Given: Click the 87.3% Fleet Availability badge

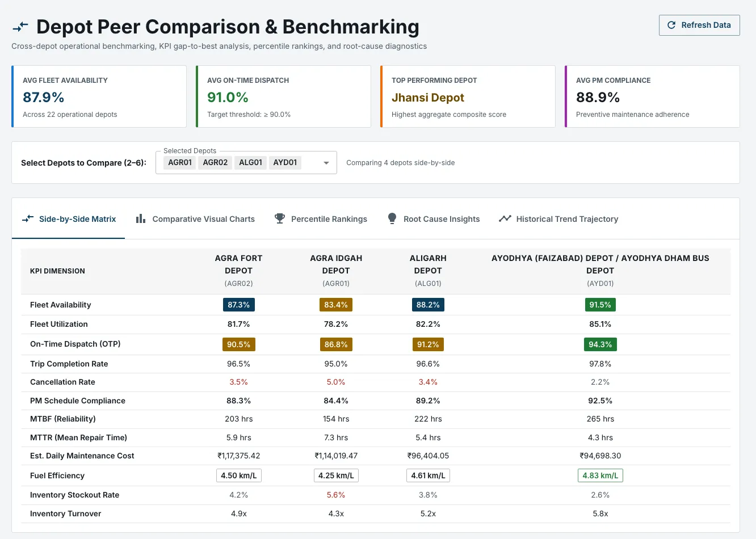Looking at the screenshot, I should point(238,305).
